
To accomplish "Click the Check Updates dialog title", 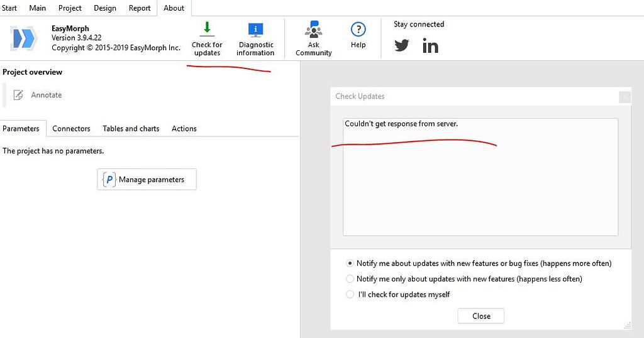I will [x=360, y=96].
